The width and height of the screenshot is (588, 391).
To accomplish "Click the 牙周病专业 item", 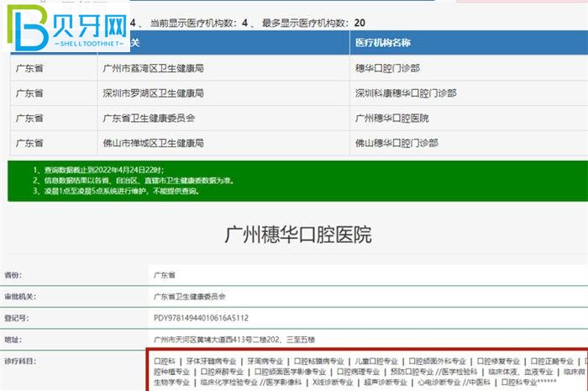I will [265, 361].
